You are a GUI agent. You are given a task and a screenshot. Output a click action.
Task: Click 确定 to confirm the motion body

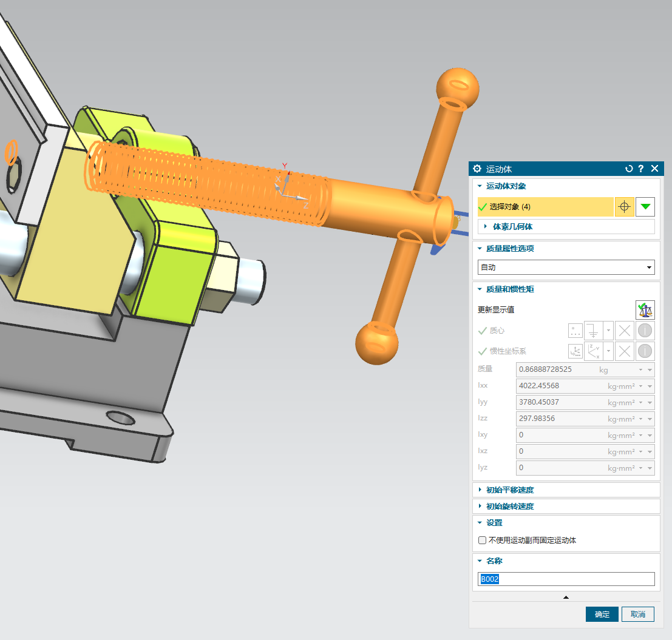pos(602,614)
